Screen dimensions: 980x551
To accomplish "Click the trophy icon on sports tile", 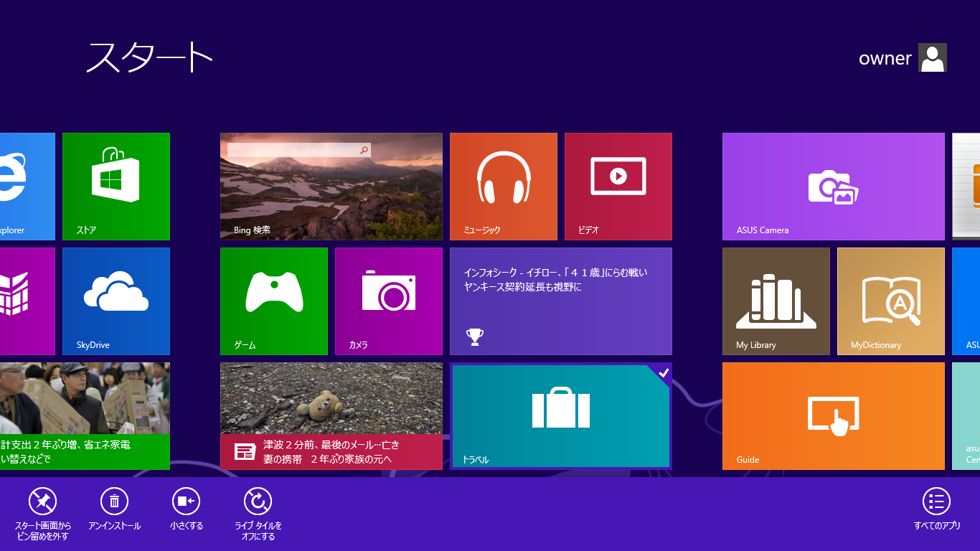I will (x=475, y=336).
